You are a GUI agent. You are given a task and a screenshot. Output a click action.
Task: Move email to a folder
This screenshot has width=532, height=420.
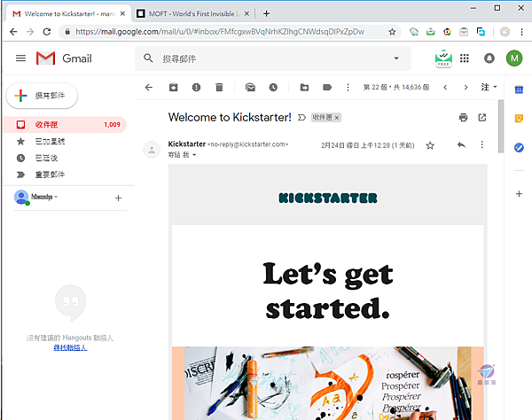click(x=304, y=88)
